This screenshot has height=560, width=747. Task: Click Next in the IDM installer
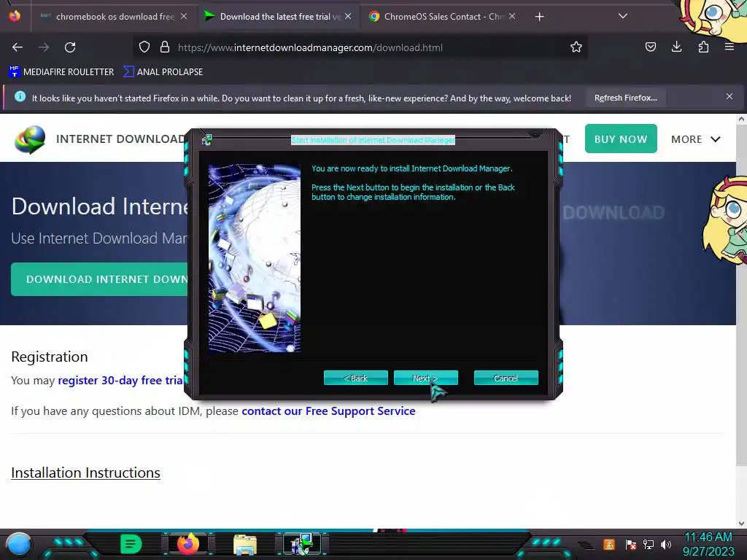pos(425,378)
